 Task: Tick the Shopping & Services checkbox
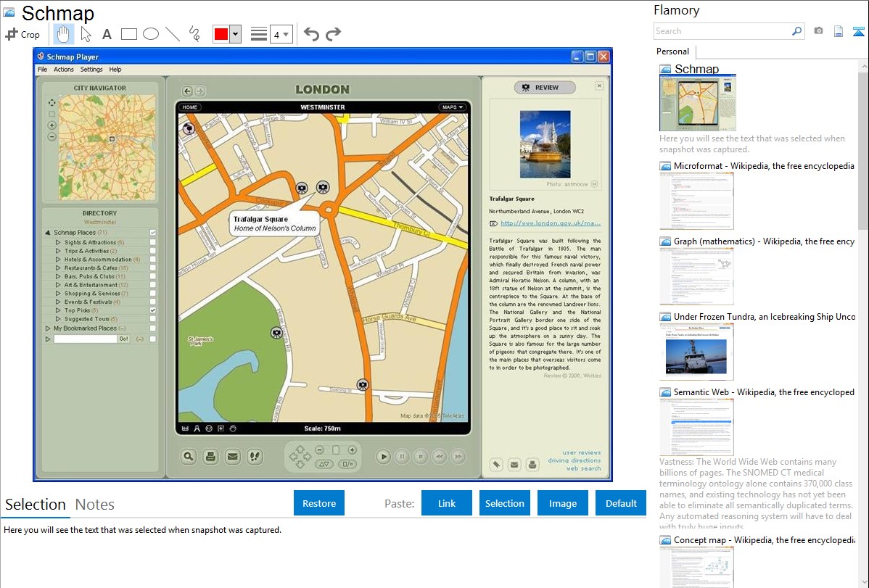click(153, 293)
